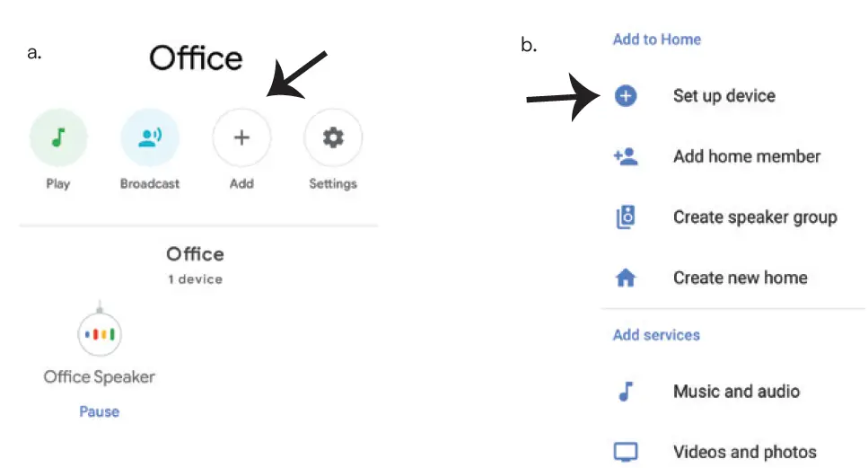The image size is (868, 468).
Task: Choose the Set up device menu entry
Action: point(723,96)
